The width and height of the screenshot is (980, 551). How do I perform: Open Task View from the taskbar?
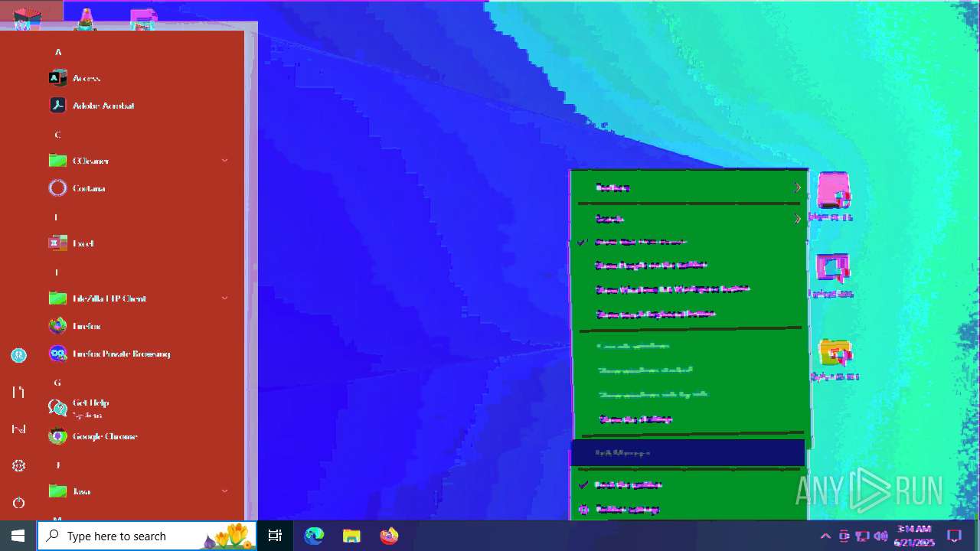tap(275, 536)
